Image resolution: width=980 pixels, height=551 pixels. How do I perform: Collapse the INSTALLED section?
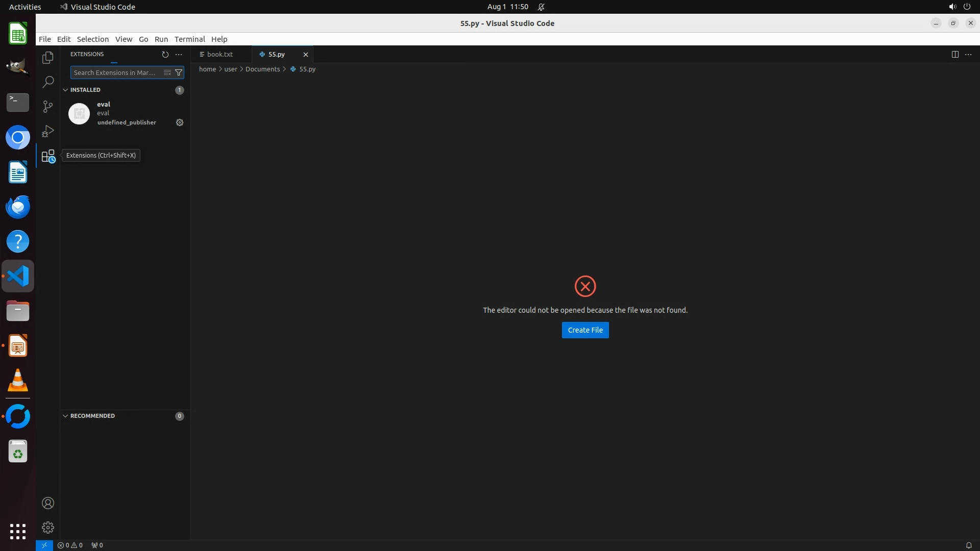(x=65, y=90)
